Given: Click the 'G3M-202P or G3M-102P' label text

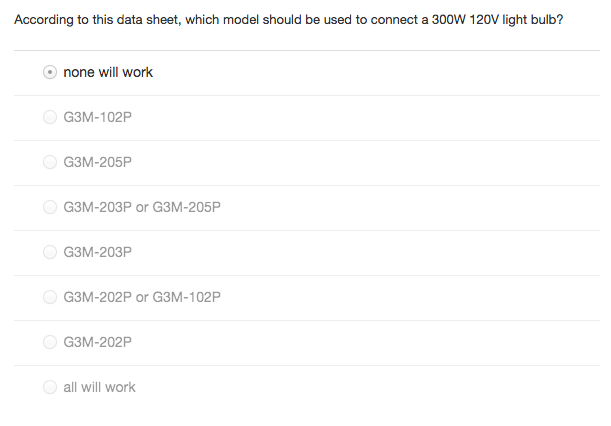Looking at the screenshot, I should coord(141,298).
